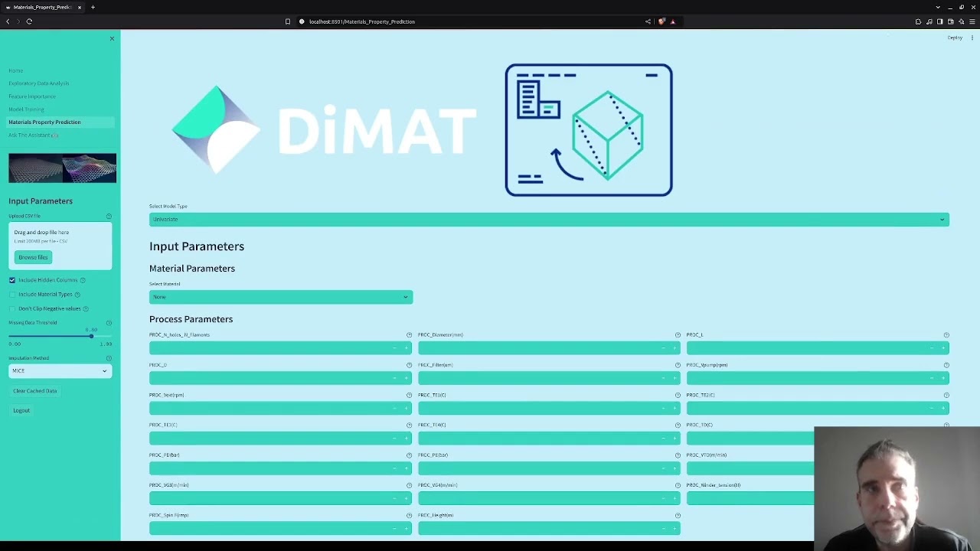The image size is (980, 551).
Task: Show help for PROC_TE2(C)
Action: 946,395
